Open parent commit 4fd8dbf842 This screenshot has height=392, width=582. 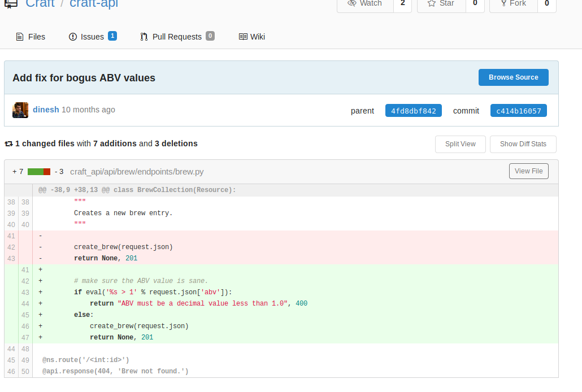click(413, 111)
